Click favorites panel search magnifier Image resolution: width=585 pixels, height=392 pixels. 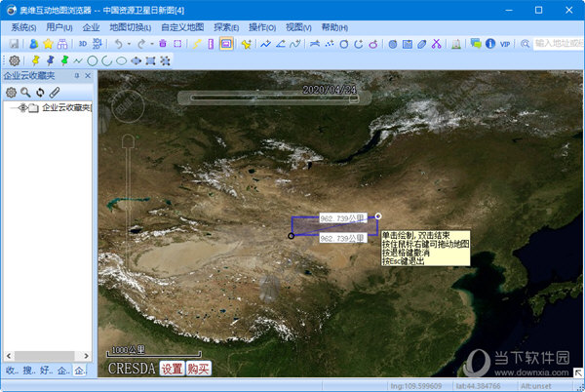click(25, 92)
